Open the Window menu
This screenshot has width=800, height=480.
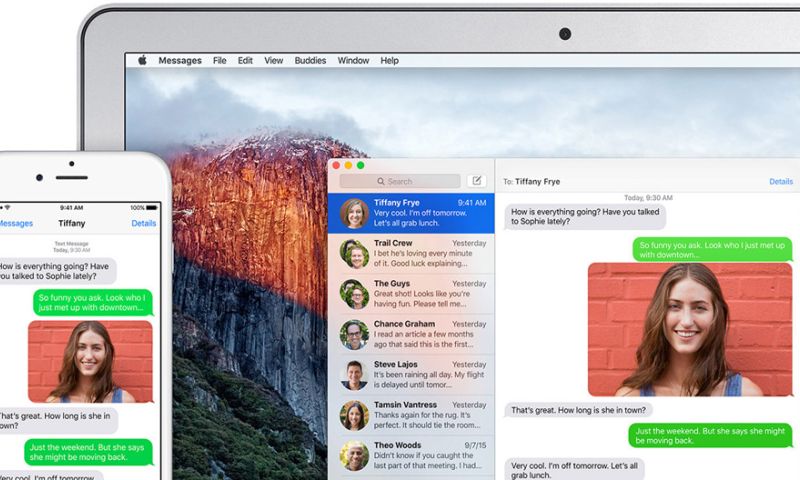353,60
